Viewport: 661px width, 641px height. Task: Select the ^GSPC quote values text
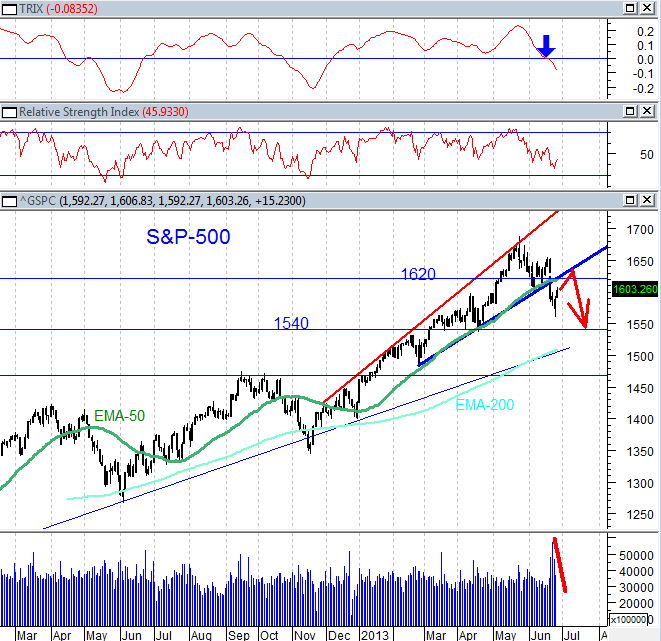tap(182, 201)
